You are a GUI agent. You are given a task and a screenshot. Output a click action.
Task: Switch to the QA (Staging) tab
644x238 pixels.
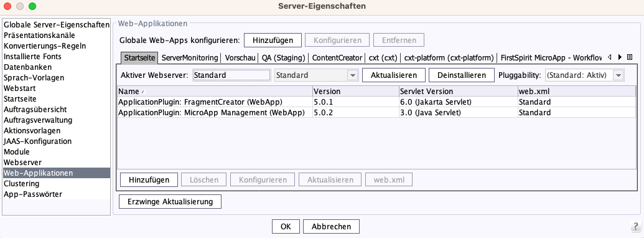click(x=283, y=57)
